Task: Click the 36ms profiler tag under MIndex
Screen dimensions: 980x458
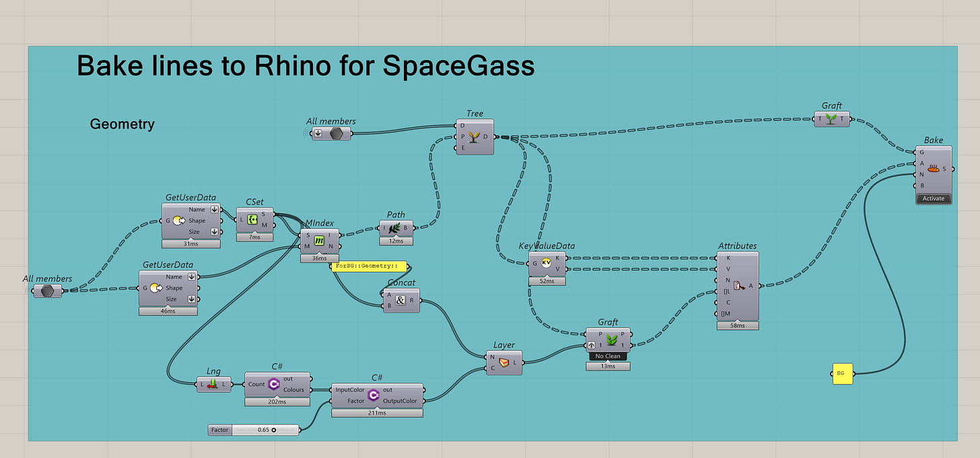Action: coord(320,258)
